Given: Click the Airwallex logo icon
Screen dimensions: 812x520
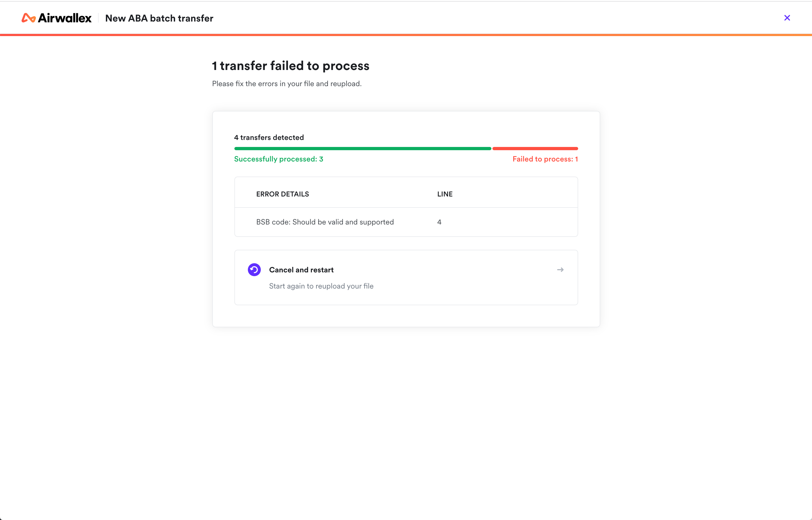Looking at the screenshot, I should point(29,18).
